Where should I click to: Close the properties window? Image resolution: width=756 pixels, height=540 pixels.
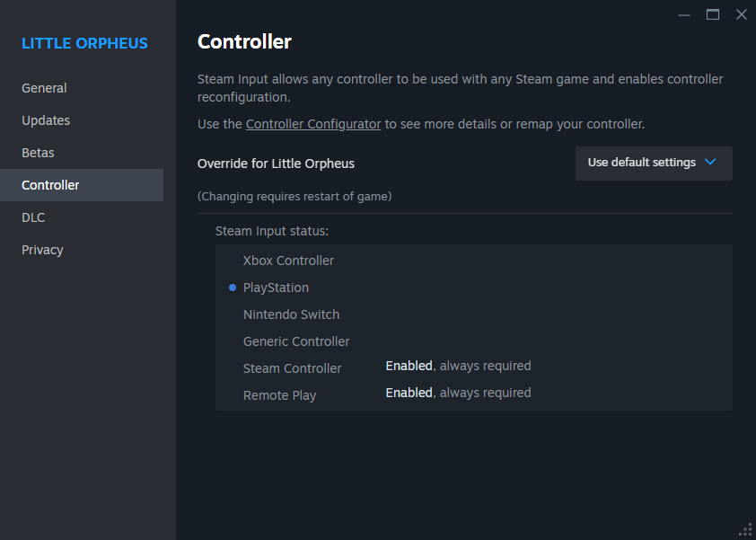tap(741, 14)
